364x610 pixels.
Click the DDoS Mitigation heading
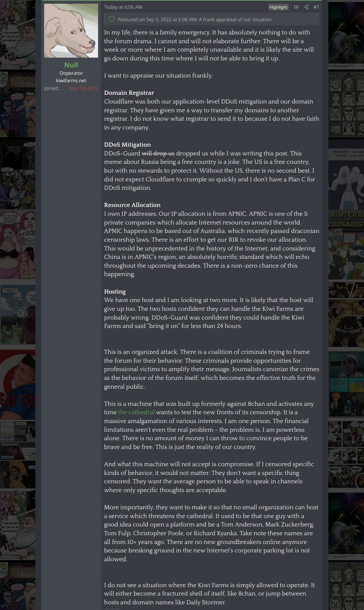[127, 145]
